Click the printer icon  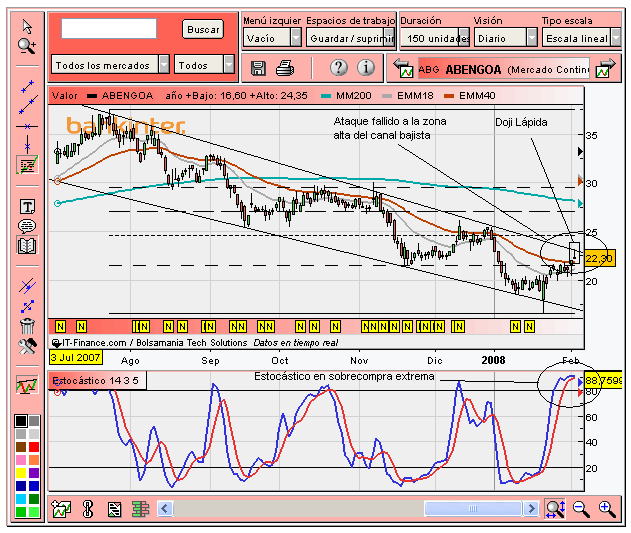[x=285, y=68]
